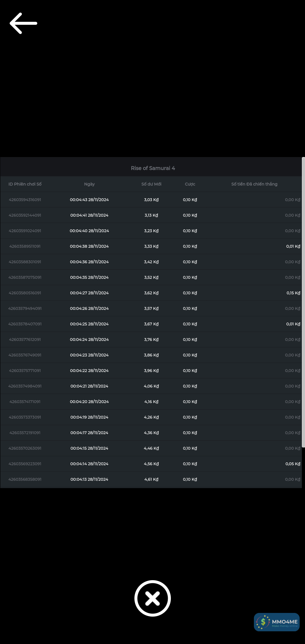Click the "Số tiền Đã chiến thắng" header
The width and height of the screenshot is (305, 644).
click(x=254, y=184)
